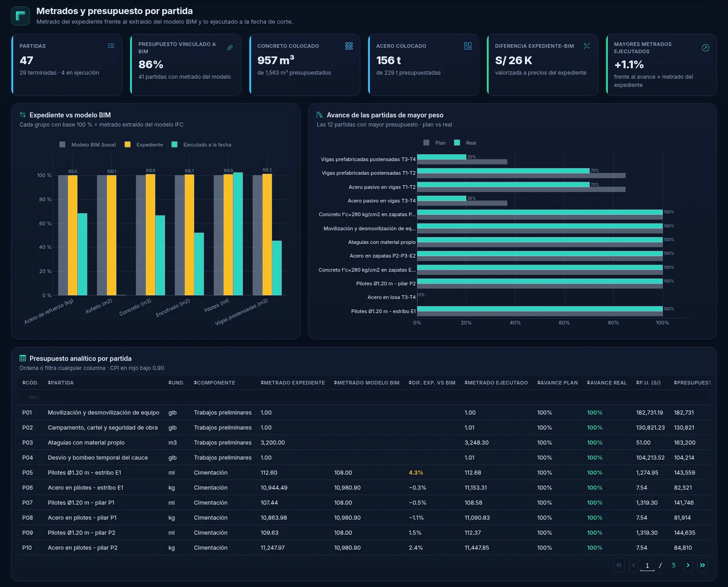
Task: Sort table by METRADO MODELO BIM column
Action: pyautogui.click(x=367, y=383)
